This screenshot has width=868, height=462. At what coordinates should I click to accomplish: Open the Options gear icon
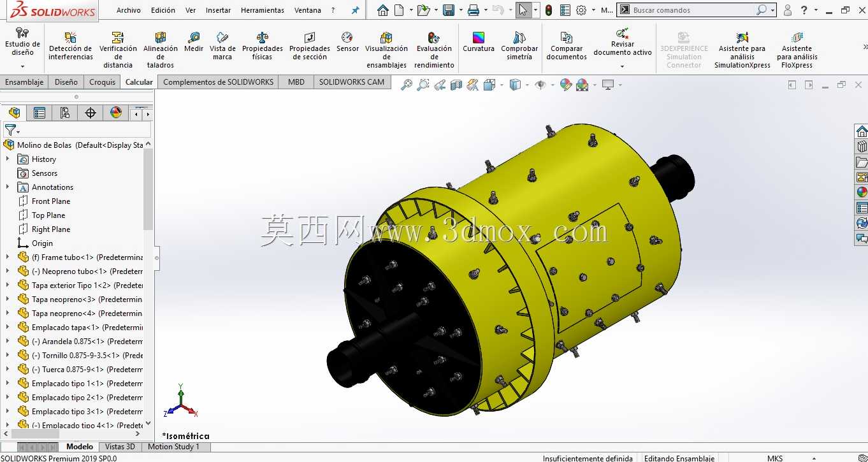(x=581, y=10)
